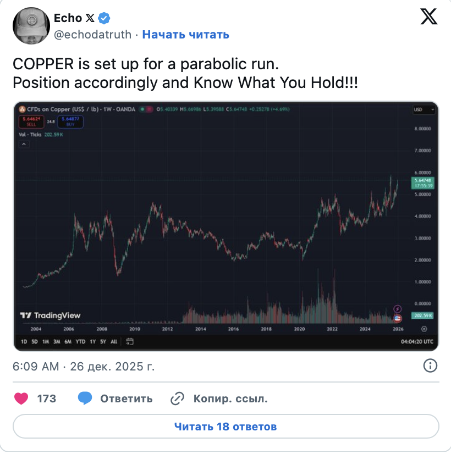Select the 5Y time range
Screen dimensions: 451x476
coord(103,341)
